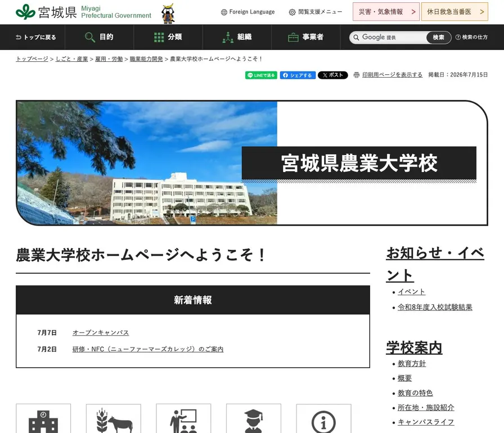Click the grid icon on 分類
The image size is (504, 433).
coord(159,37)
